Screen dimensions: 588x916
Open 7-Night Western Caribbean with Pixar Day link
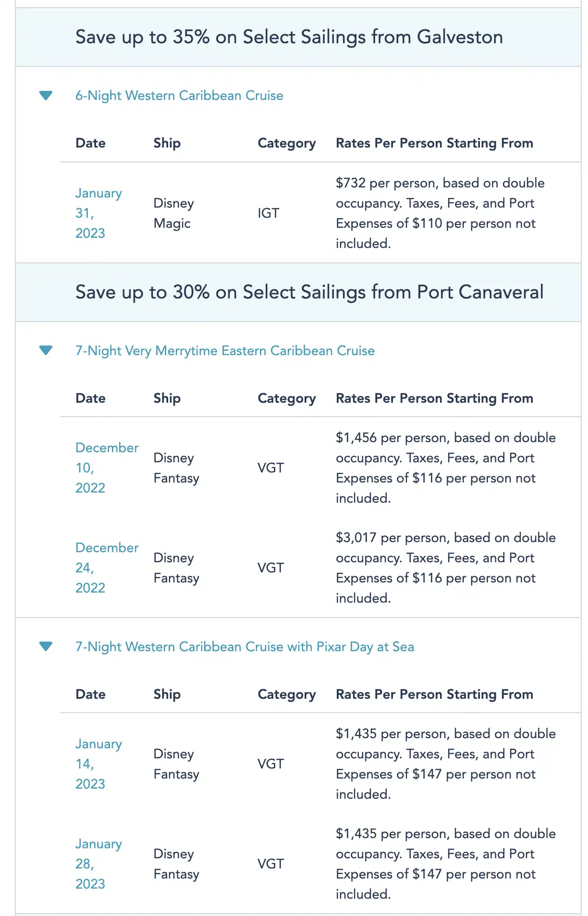click(245, 647)
